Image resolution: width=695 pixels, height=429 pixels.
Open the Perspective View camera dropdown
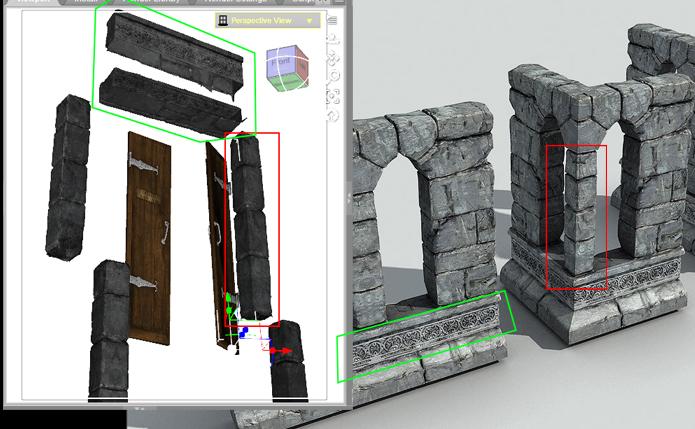(x=268, y=20)
